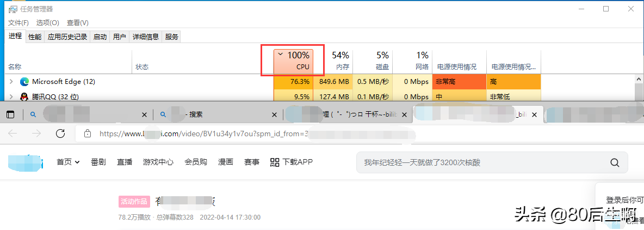The width and height of the screenshot is (644, 230).
Task: Open the 游戏中心 navigation link
Action: (158, 162)
